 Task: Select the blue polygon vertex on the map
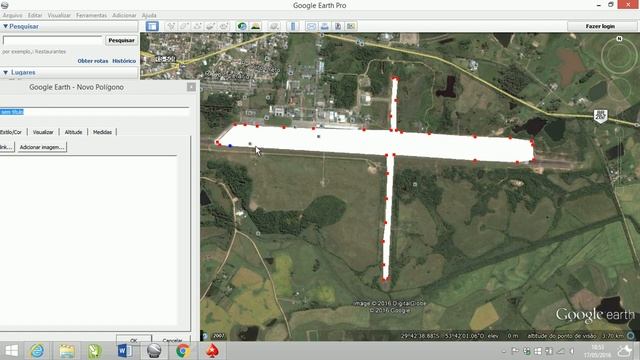point(231,146)
